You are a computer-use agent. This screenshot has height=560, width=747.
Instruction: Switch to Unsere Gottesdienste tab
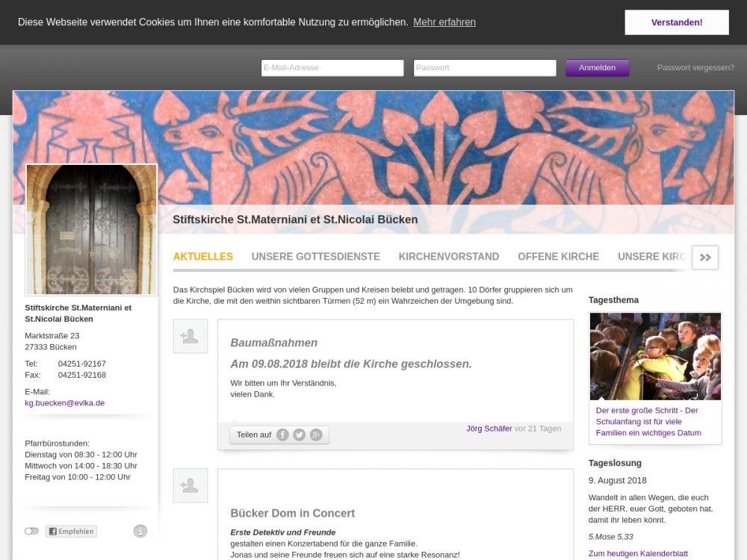point(315,257)
